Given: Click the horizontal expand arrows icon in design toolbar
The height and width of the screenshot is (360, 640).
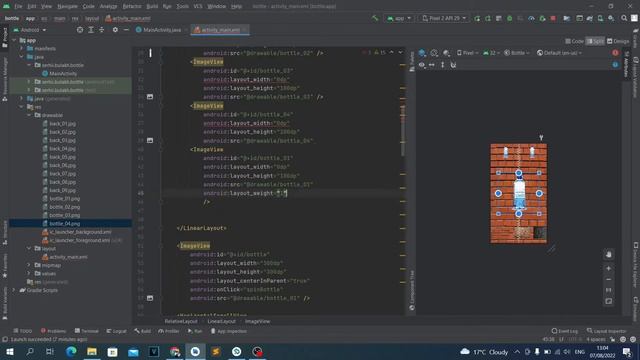Looking at the screenshot, I should (431, 64).
